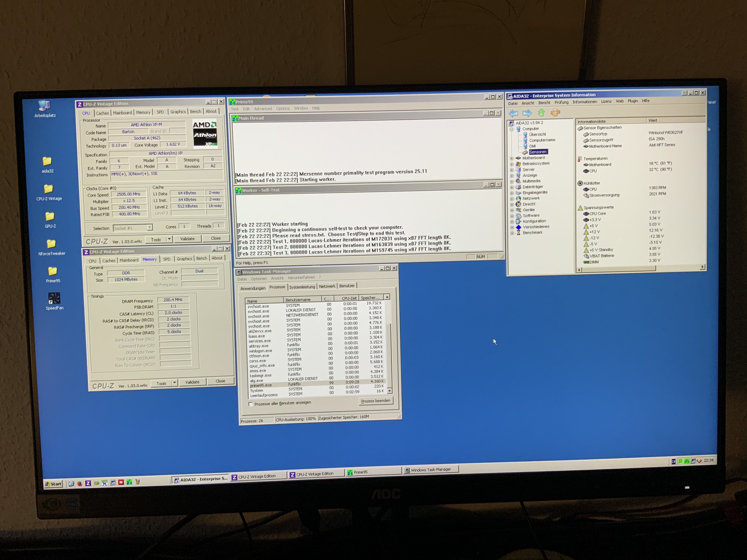The height and width of the screenshot is (560, 747).
Task: Open the NforceTweaker desktop folder
Action: 51,247
